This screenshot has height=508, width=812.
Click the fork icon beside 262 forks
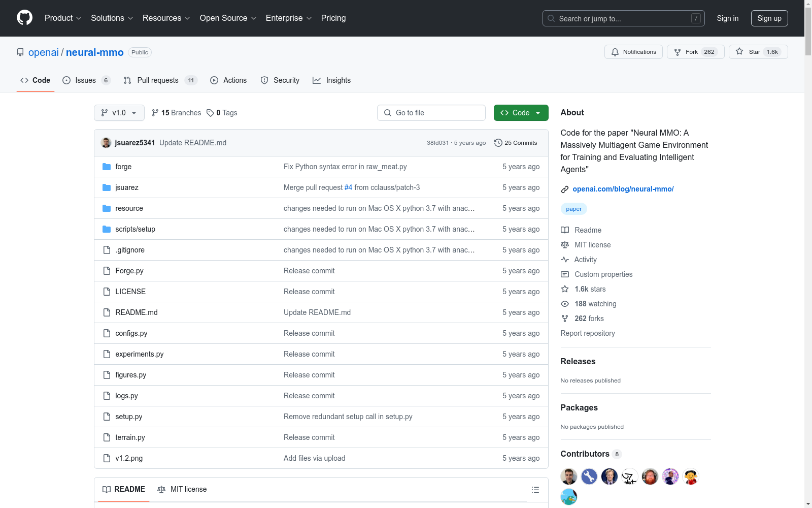tap(565, 319)
